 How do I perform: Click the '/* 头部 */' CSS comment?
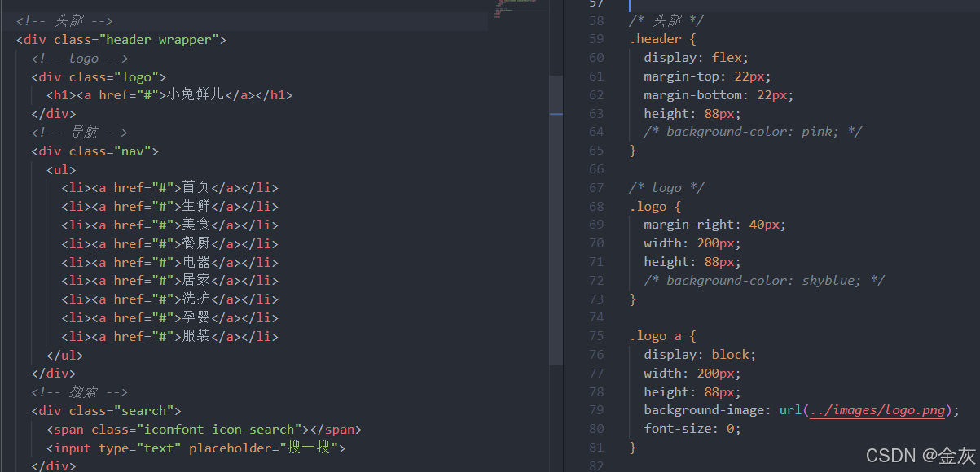pos(666,21)
